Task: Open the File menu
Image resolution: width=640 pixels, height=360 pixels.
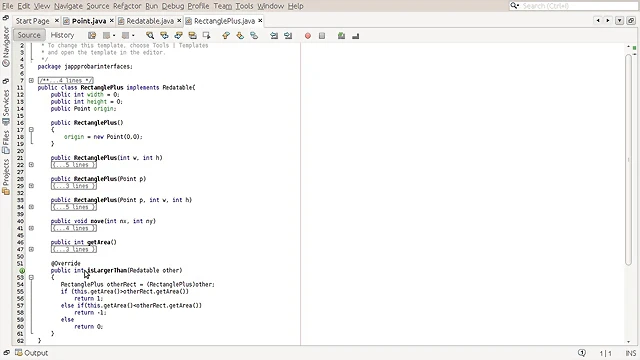Action: click(x=7, y=6)
